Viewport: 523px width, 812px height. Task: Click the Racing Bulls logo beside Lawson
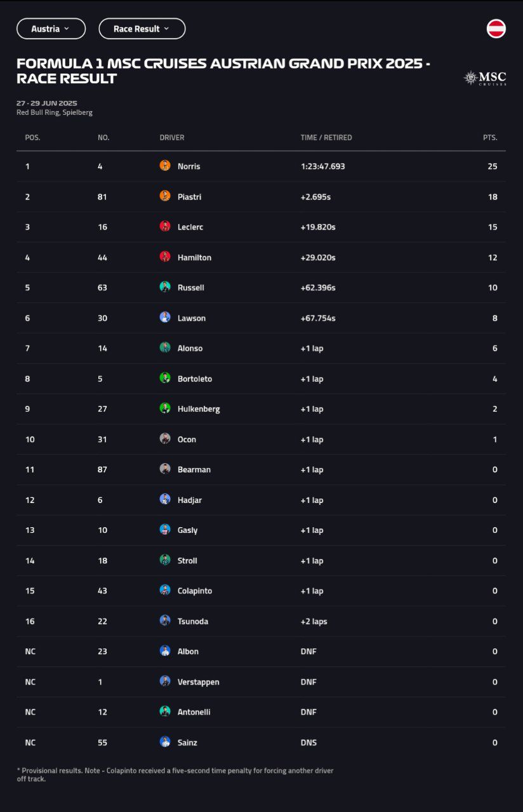pos(164,318)
